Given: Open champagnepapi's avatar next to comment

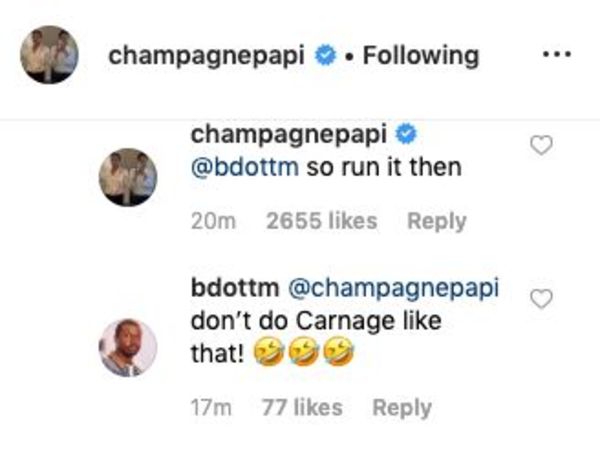Looking at the screenshot, I should (x=128, y=177).
